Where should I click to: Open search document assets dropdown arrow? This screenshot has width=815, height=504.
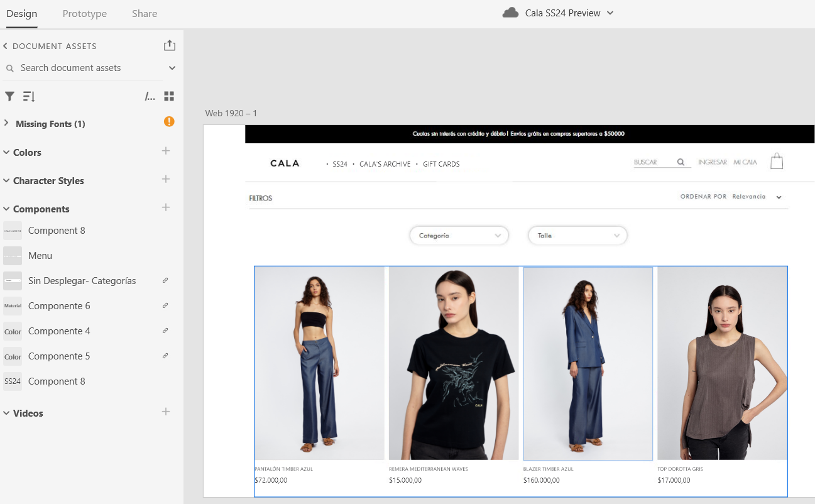coord(172,68)
